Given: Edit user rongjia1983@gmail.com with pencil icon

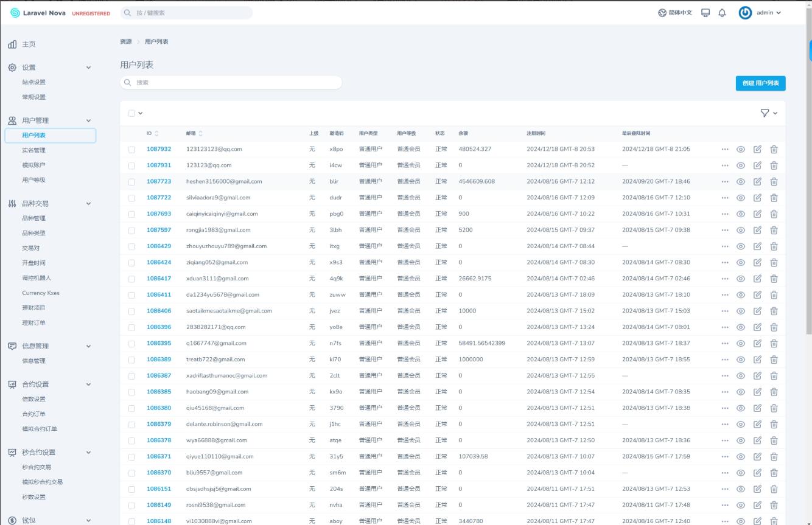Looking at the screenshot, I should pos(757,230).
